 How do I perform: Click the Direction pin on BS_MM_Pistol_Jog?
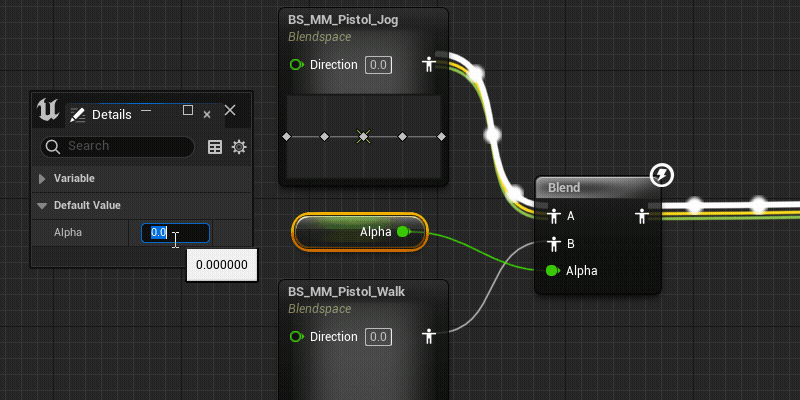point(296,65)
